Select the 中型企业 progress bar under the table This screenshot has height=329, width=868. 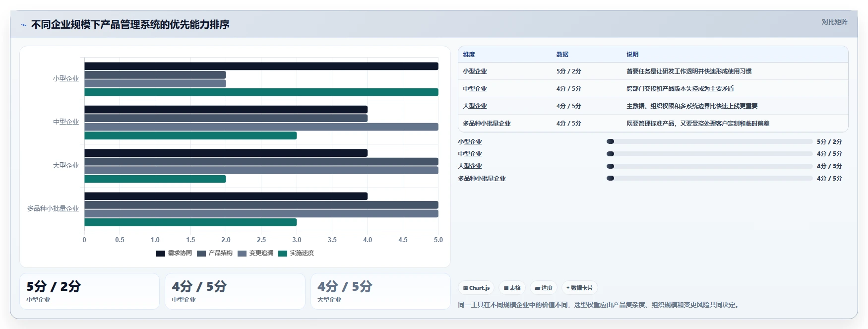coord(710,154)
